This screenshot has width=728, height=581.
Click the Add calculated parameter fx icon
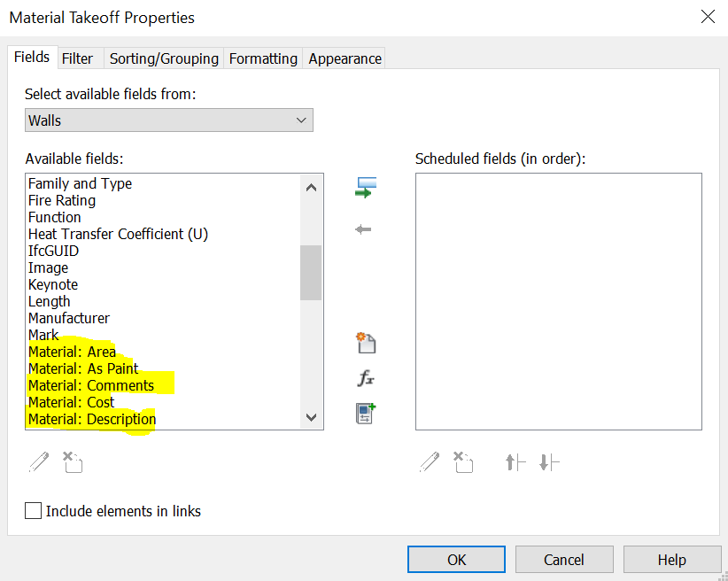click(x=365, y=378)
